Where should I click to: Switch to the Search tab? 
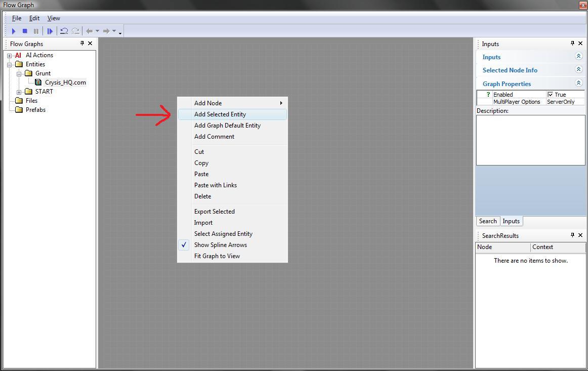point(487,221)
